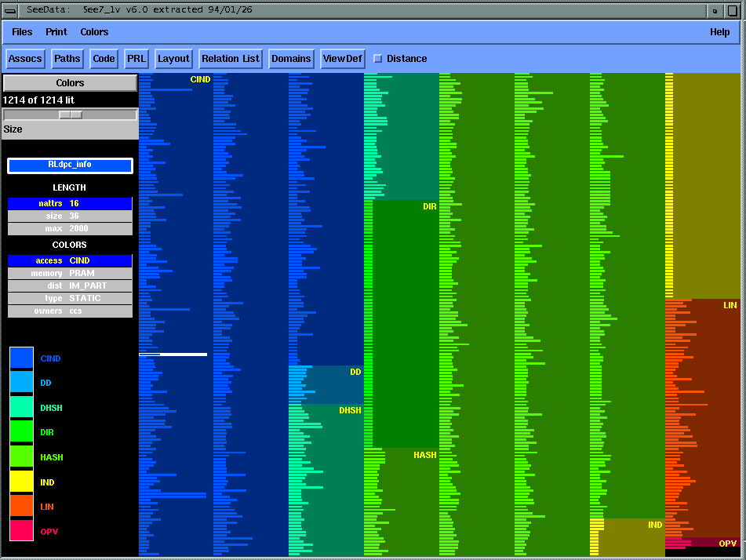Open the window menu icon in title bar
This screenshot has width=746, height=560.
pyautogui.click(x=10, y=10)
